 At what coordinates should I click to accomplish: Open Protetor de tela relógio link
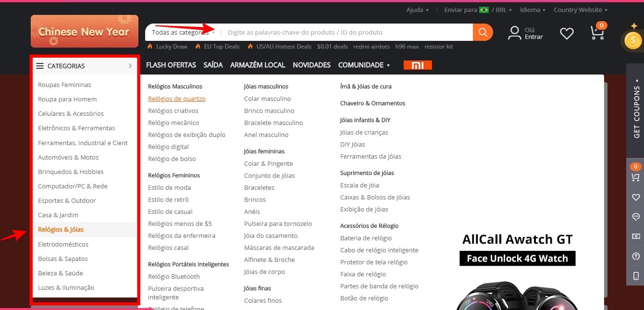(374, 262)
